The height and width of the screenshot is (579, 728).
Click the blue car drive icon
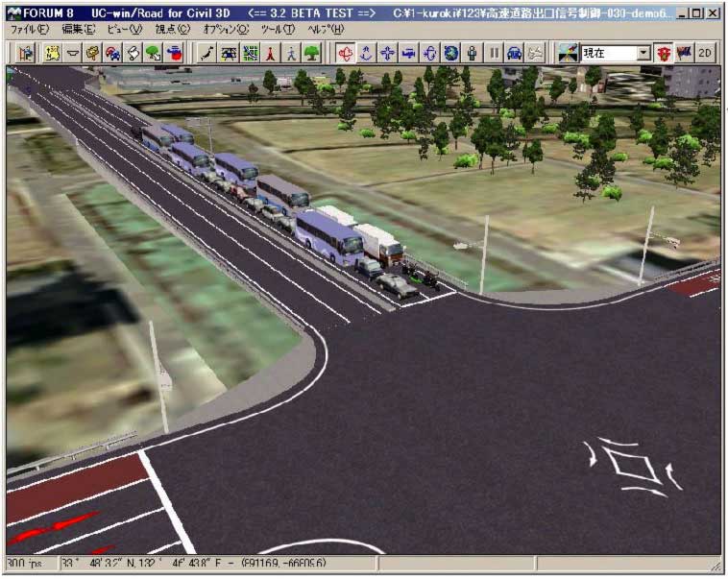point(515,54)
